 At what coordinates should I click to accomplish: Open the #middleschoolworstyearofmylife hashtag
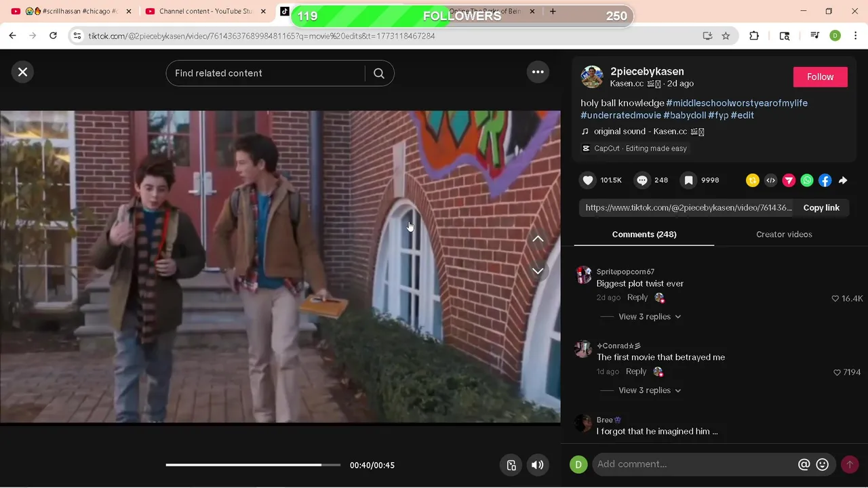click(x=737, y=103)
